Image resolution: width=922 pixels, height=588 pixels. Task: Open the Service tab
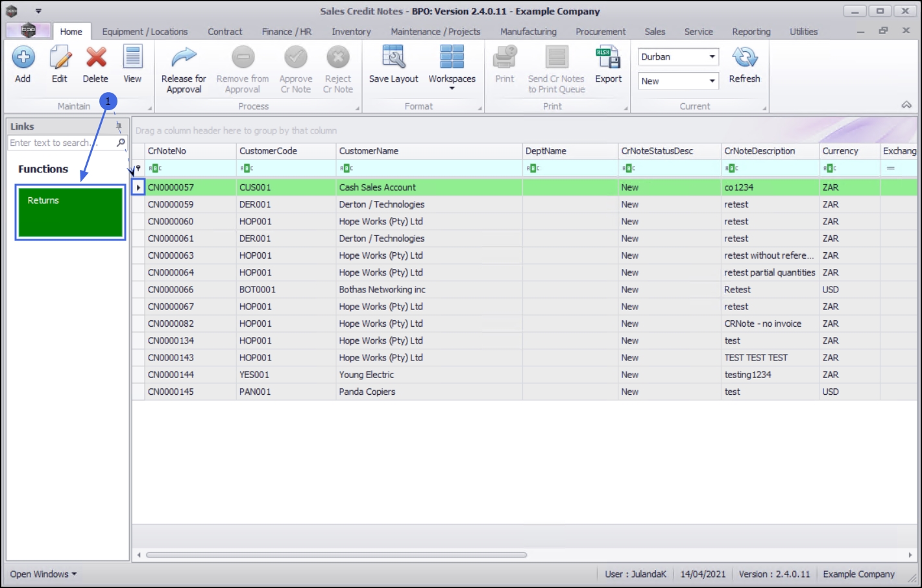click(x=699, y=32)
